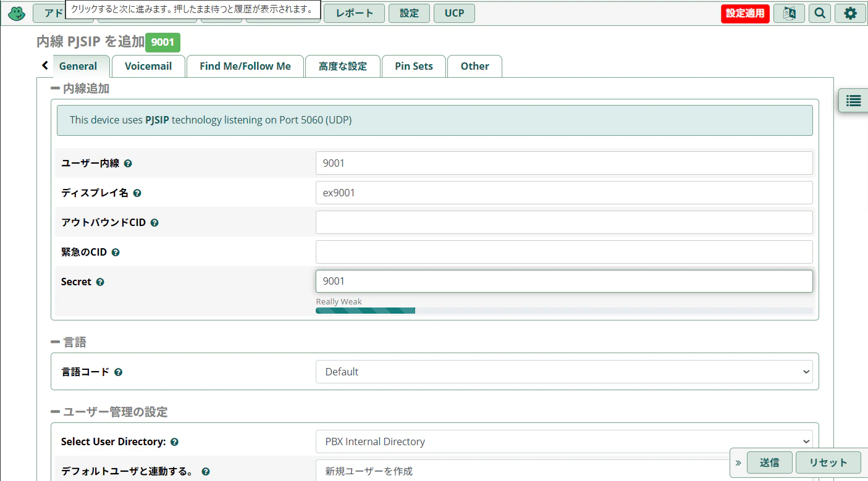Open the language translation icon in top bar
The height and width of the screenshot is (481, 868).
click(x=789, y=13)
